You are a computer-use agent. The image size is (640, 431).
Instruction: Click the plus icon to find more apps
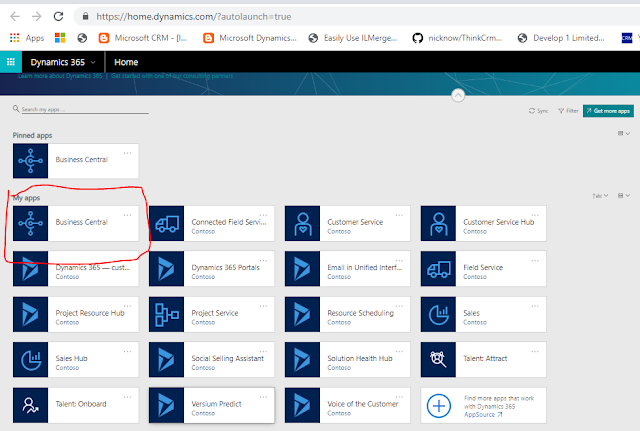click(439, 406)
